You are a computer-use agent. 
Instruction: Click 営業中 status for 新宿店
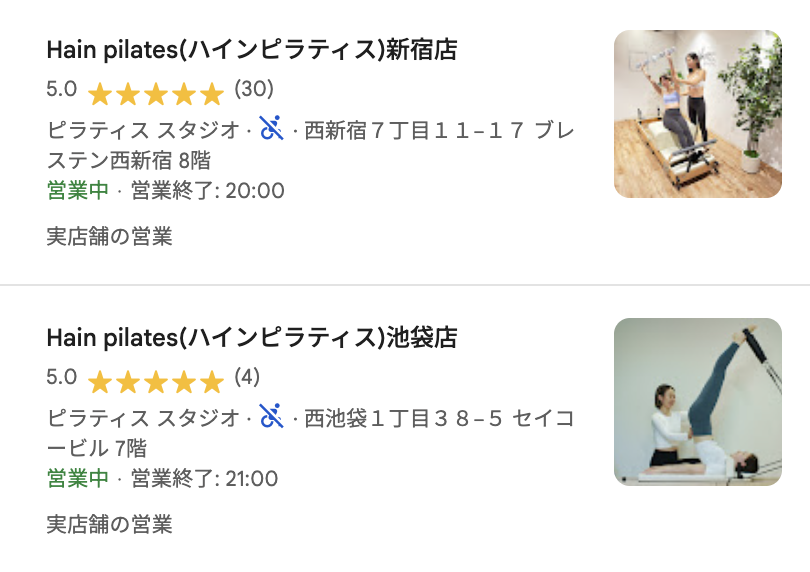tap(78, 190)
